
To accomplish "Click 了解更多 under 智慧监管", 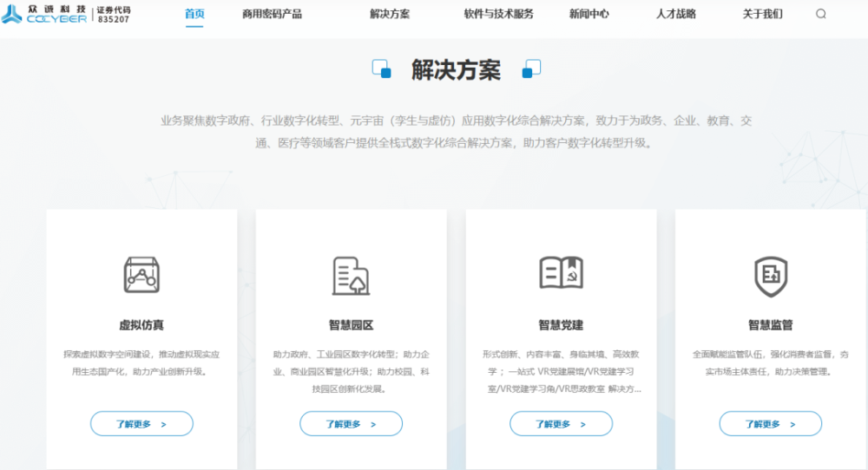I will (x=771, y=423).
